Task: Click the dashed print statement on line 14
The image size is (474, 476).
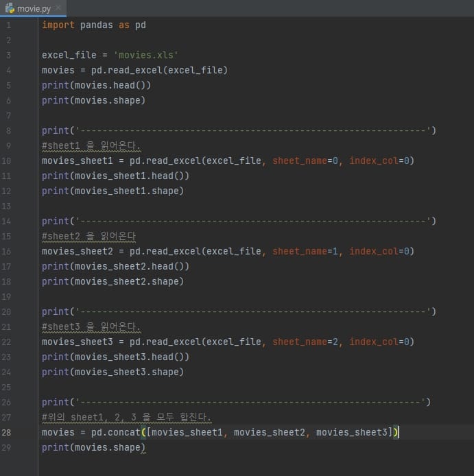Action: pos(239,222)
